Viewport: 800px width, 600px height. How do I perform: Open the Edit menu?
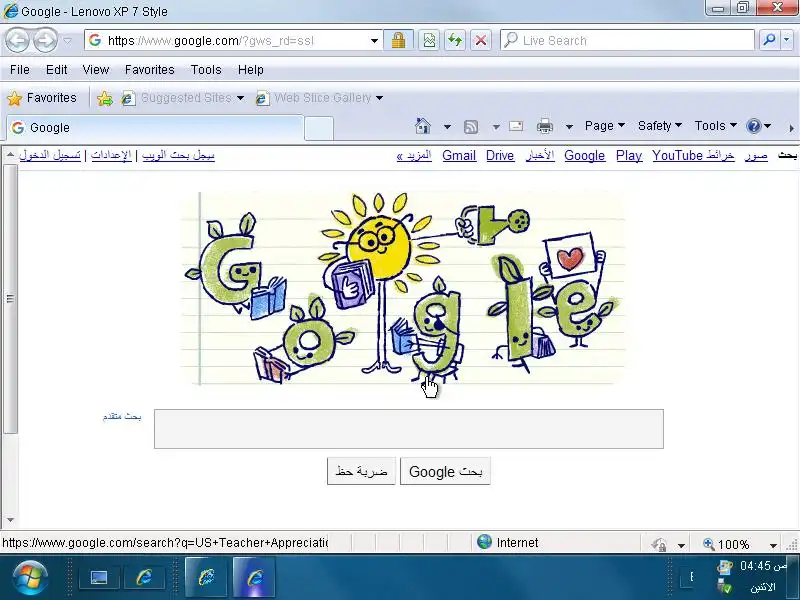click(x=57, y=70)
